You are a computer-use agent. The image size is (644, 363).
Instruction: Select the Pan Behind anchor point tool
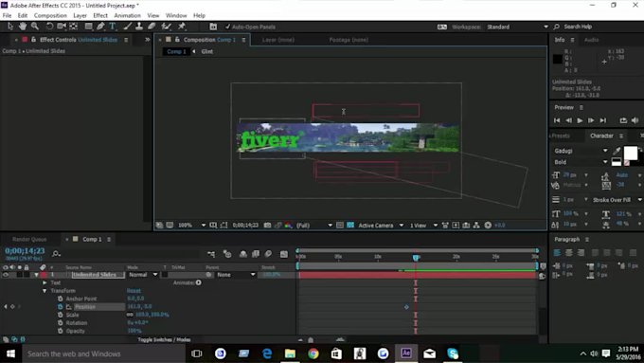click(x=74, y=27)
